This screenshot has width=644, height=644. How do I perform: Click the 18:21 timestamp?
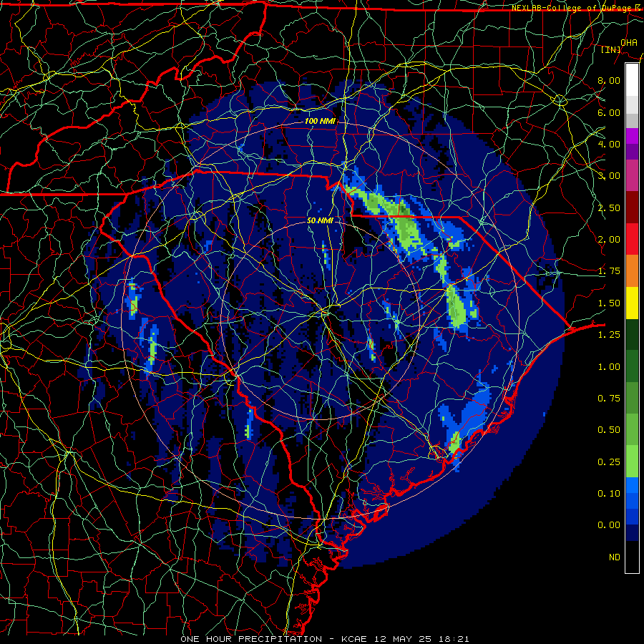453,639
